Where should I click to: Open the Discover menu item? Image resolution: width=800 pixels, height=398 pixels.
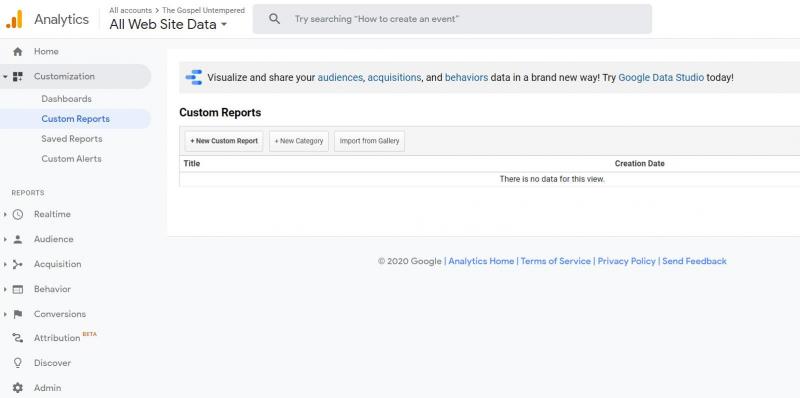52,363
